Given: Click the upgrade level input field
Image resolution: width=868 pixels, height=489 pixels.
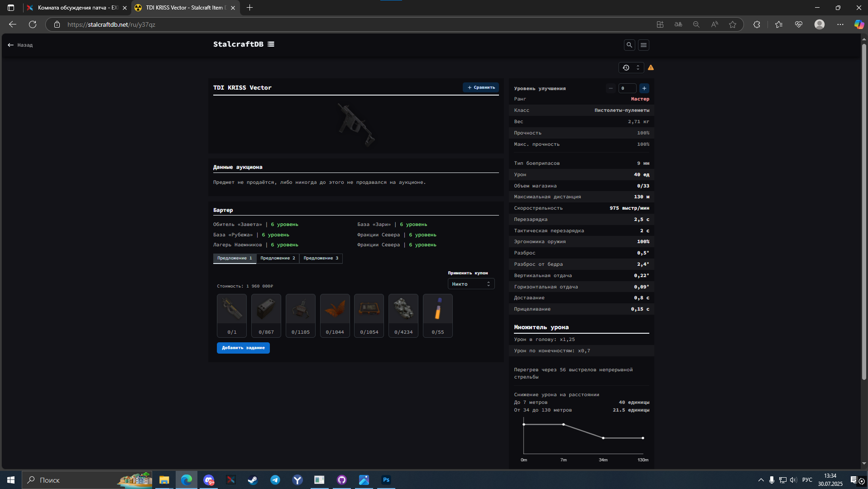Looking at the screenshot, I should coord(627,88).
